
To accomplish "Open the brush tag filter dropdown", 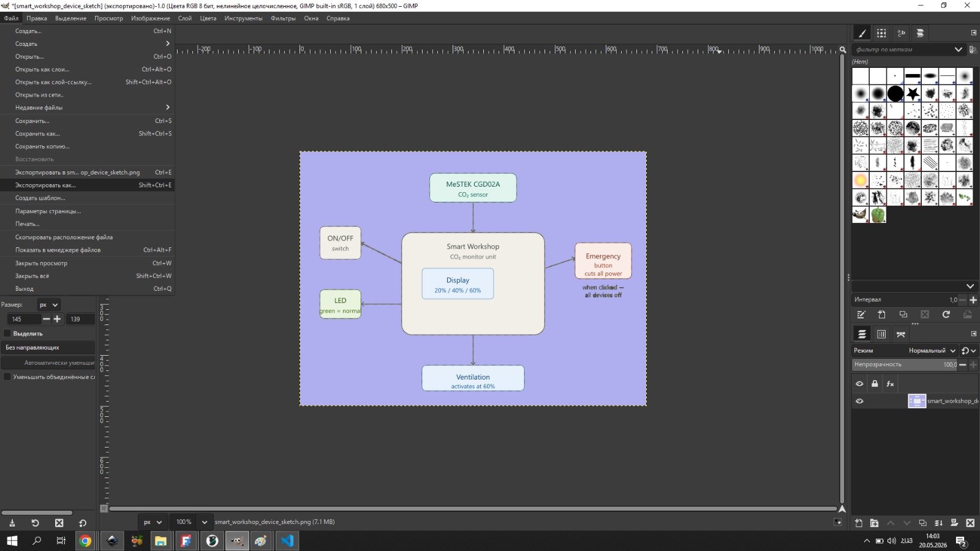I will [958, 50].
